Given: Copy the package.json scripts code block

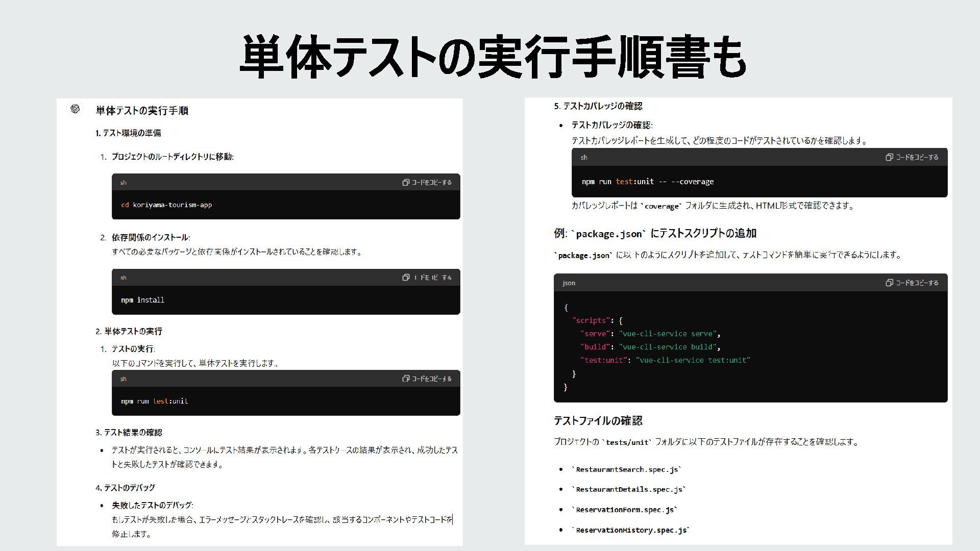Looking at the screenshot, I should coord(912,283).
